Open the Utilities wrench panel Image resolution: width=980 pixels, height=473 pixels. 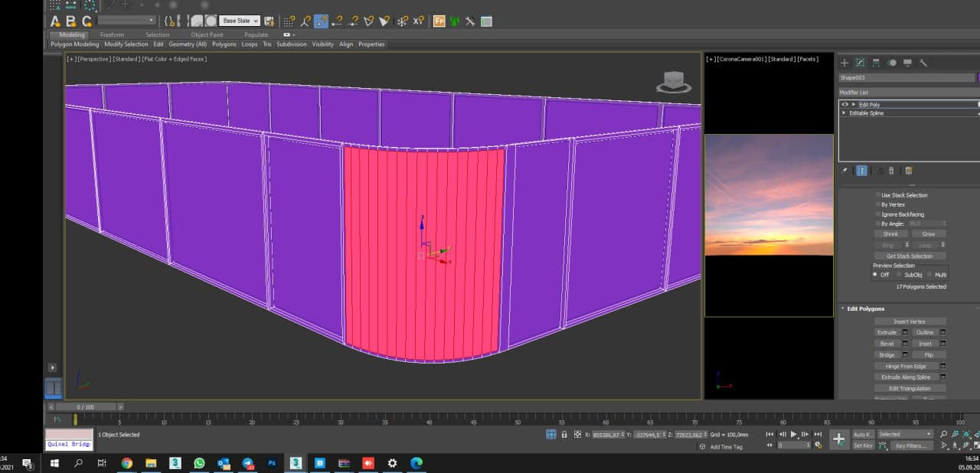pyautogui.click(x=923, y=63)
